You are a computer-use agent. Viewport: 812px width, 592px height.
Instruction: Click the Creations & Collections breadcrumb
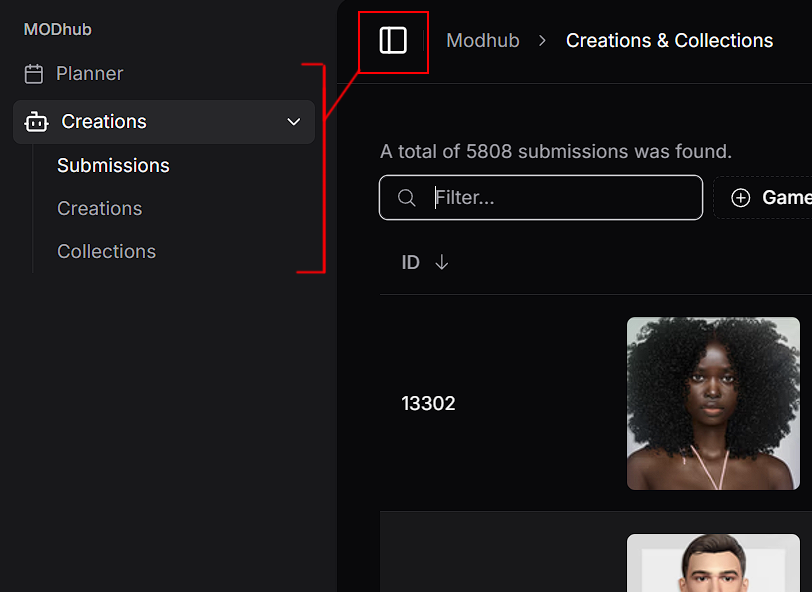[x=669, y=40]
